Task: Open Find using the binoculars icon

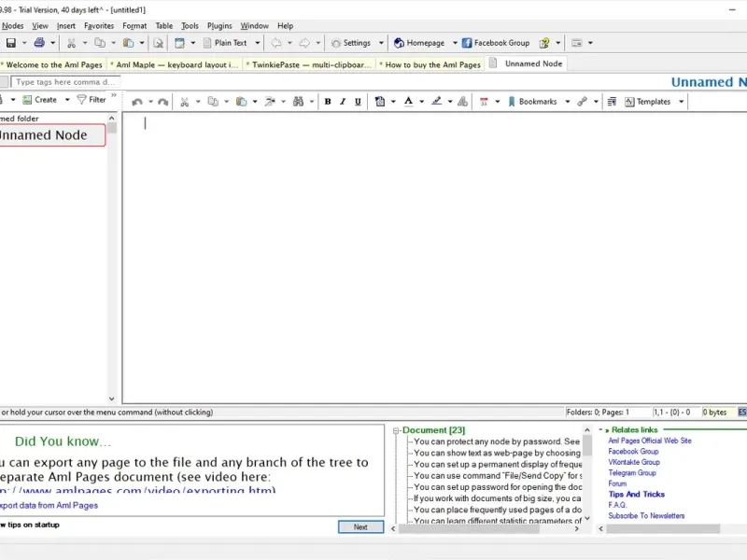Action: 298,101
